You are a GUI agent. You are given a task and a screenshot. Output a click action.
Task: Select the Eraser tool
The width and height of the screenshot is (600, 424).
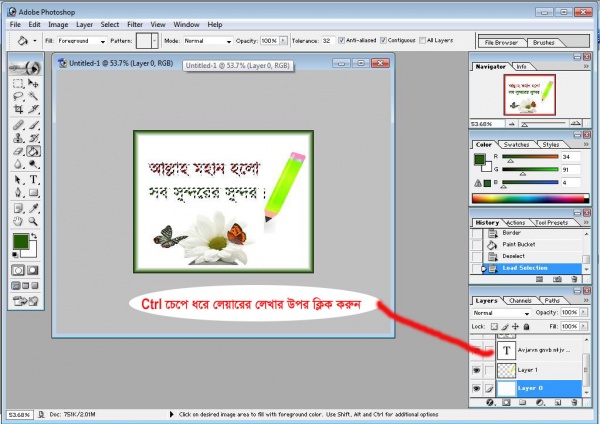coord(18,151)
